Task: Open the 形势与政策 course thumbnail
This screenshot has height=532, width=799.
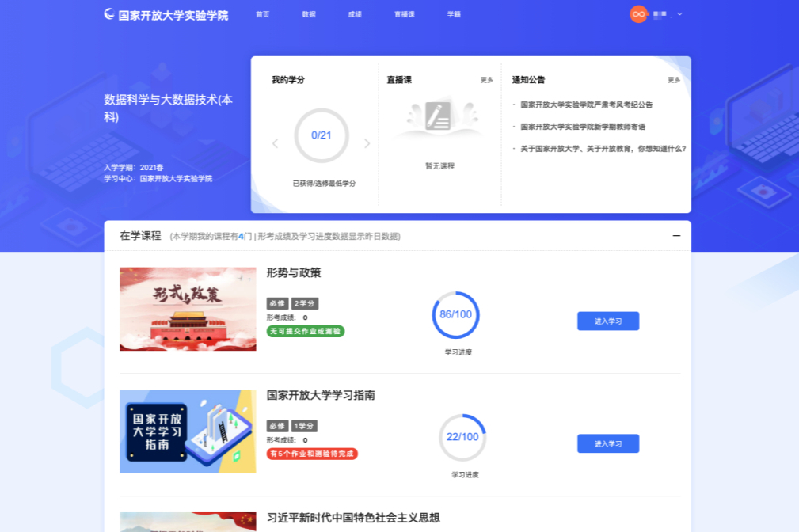Action: point(188,309)
